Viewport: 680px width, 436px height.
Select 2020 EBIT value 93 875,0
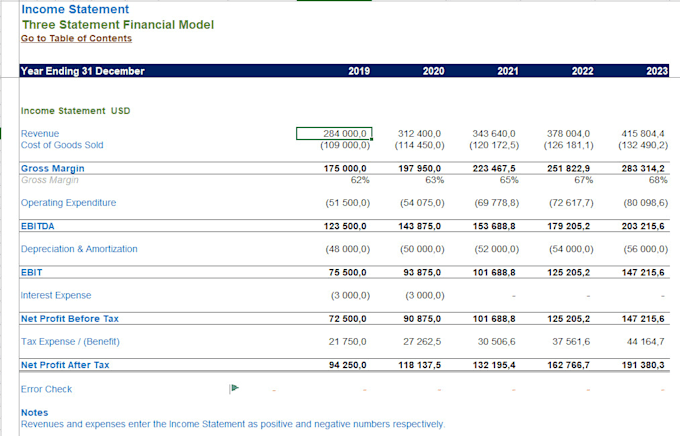pos(422,272)
